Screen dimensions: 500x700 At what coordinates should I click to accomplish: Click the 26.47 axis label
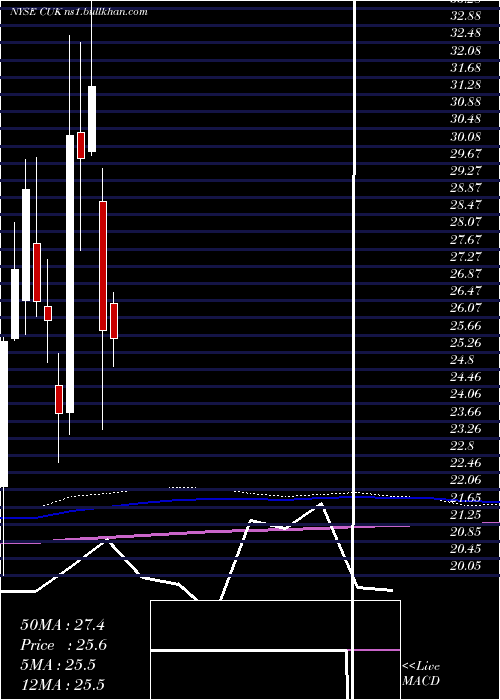465,291
